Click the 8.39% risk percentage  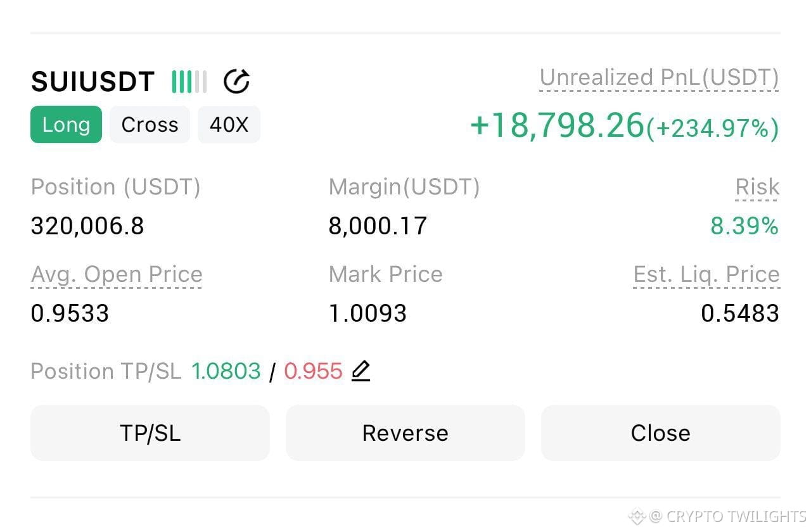click(744, 226)
